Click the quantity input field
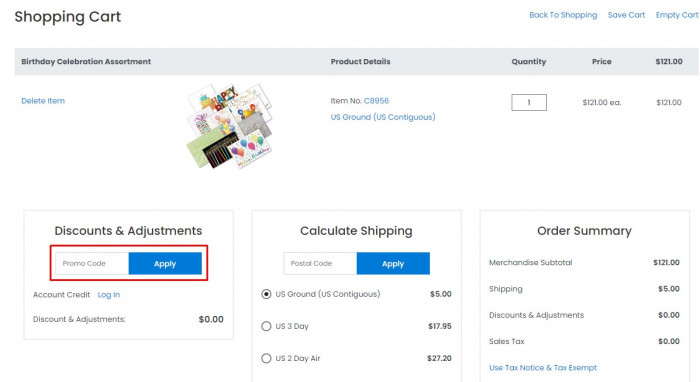Screen dimensions: 700x382 pos(529,103)
